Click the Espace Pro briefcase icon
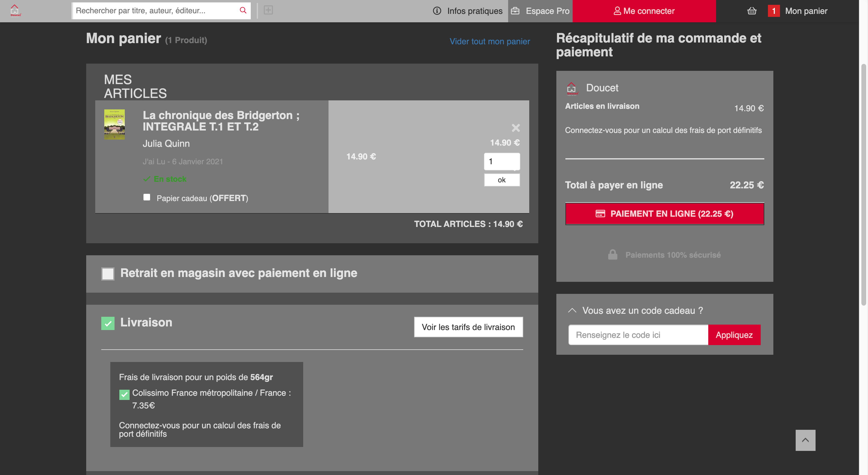 click(515, 11)
